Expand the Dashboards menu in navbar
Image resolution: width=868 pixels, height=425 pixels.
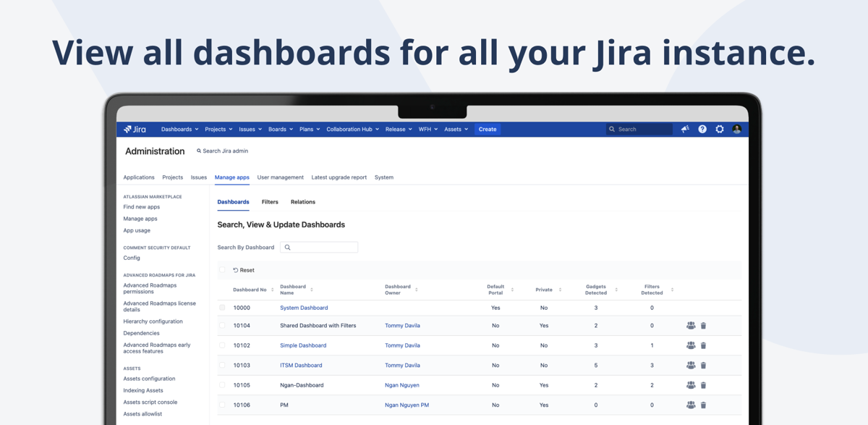[x=179, y=130]
